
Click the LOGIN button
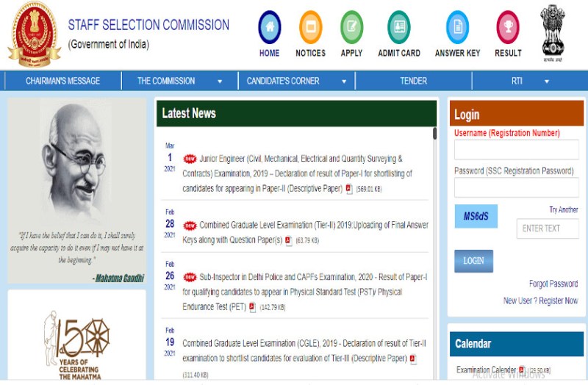click(x=473, y=261)
